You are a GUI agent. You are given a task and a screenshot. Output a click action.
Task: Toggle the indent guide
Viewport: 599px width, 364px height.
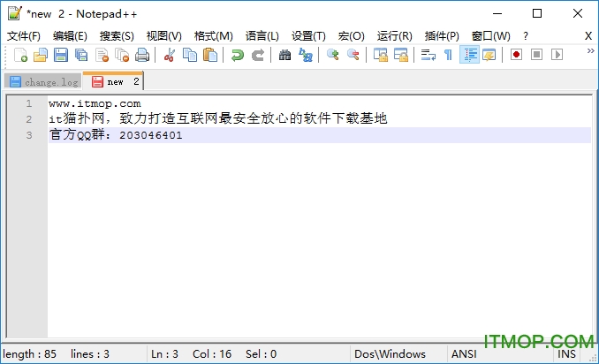[469, 55]
